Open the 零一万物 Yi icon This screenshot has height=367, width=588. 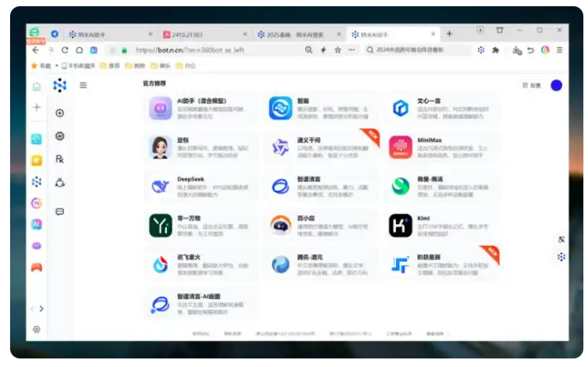click(161, 226)
